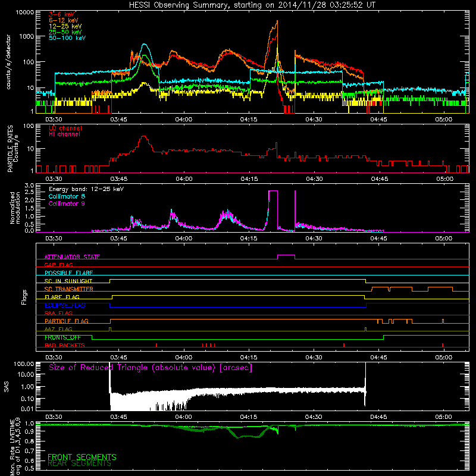Click the blue ECLIPSE_FLAG label
476x476 pixels.
65,305
